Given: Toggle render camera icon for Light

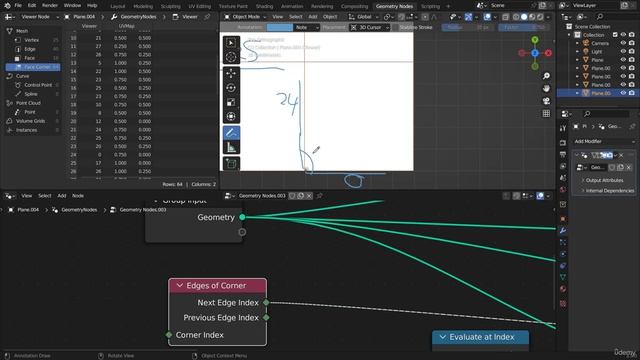Looking at the screenshot, I should tap(631, 51).
